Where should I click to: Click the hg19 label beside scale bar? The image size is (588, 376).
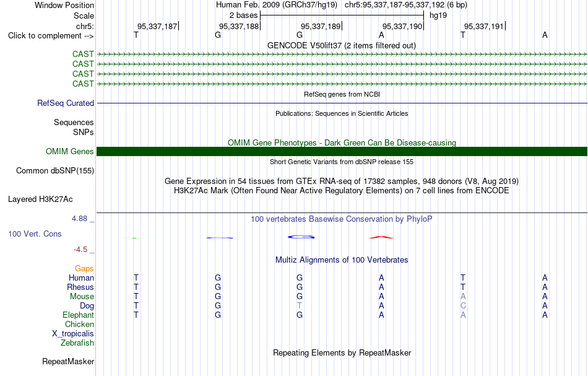coord(438,15)
